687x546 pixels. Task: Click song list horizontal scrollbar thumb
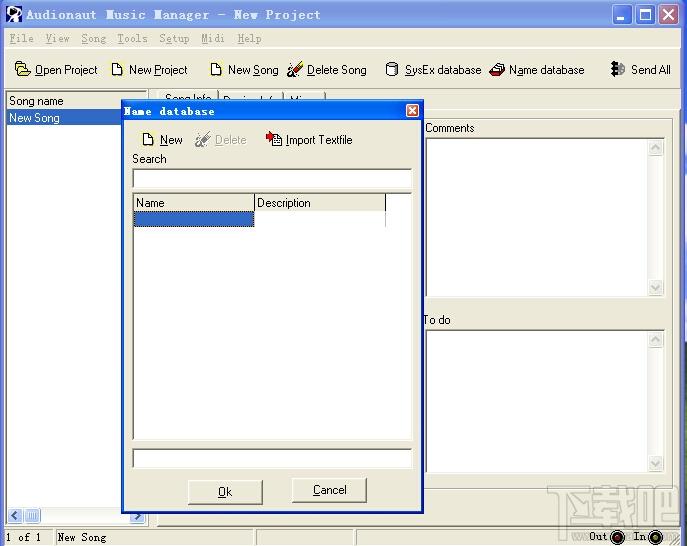point(32,515)
